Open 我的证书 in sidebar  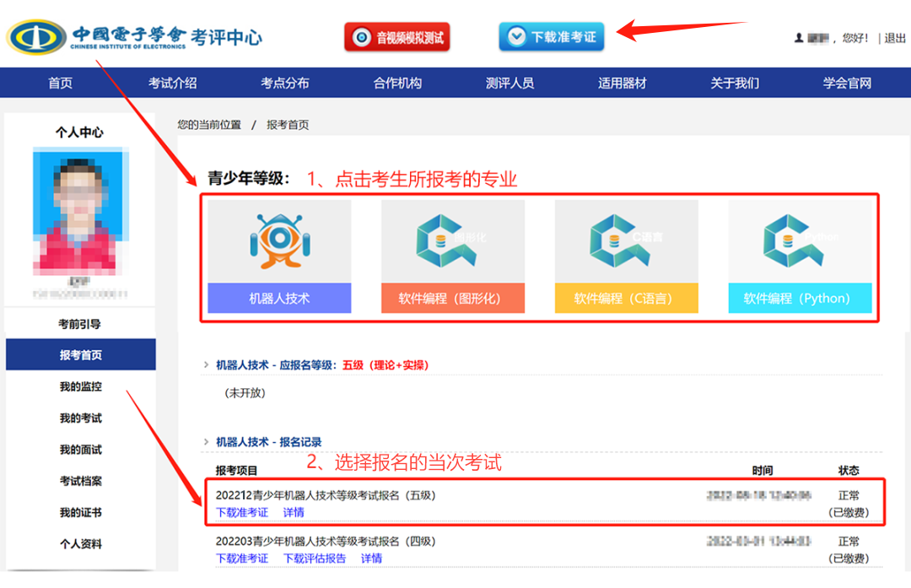point(81,512)
